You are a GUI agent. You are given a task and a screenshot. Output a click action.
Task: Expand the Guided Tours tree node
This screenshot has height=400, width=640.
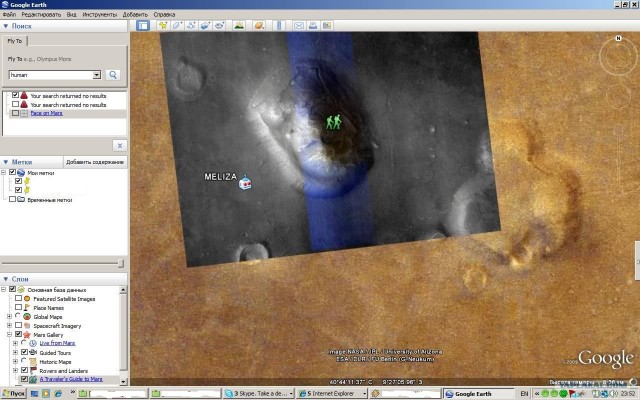[16, 352]
